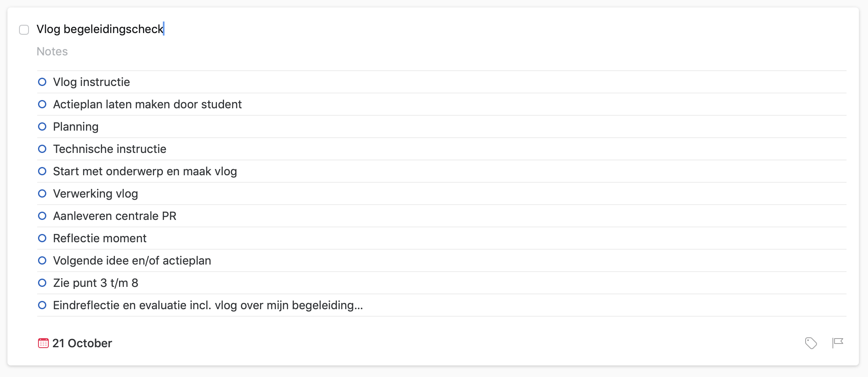Click the '21 October' date label

pos(82,343)
